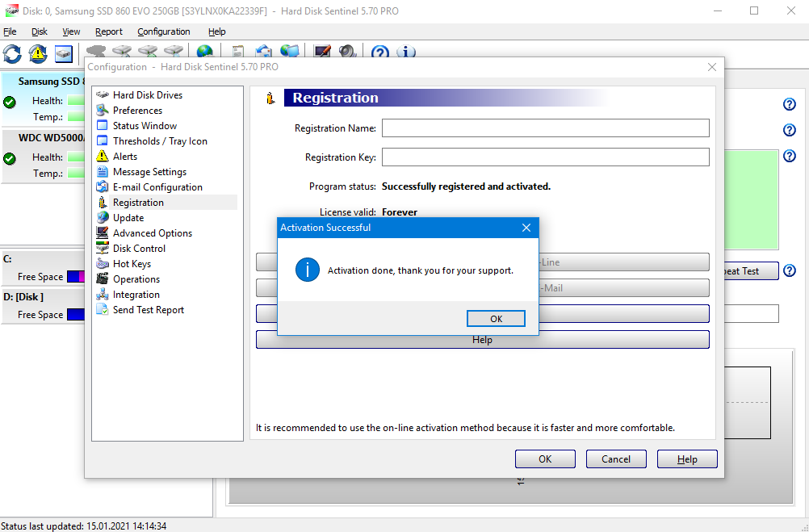
Task: Click the refresh icon with yellow warning sign
Action: coord(38,53)
